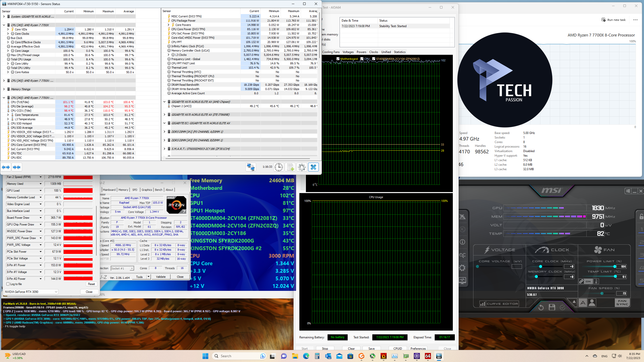Open Afterburner hardware monitor icon

pos(462,280)
